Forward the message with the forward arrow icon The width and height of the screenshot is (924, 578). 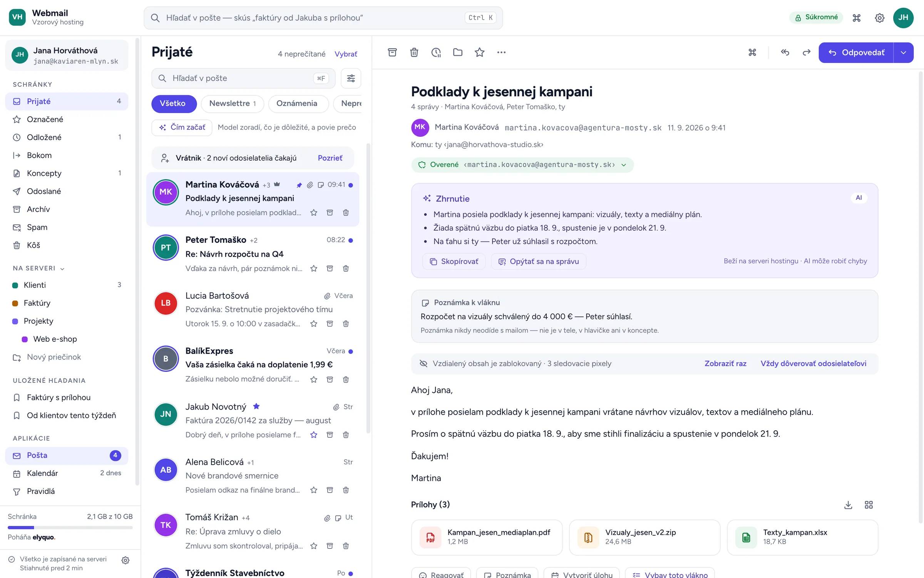pos(806,52)
